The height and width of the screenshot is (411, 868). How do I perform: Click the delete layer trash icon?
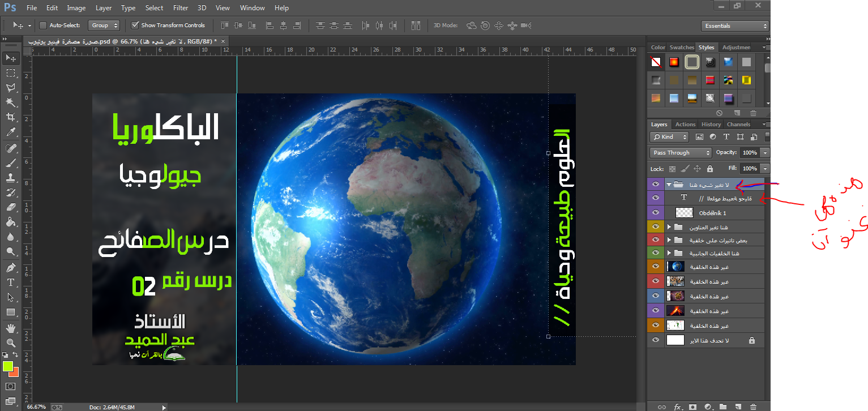pos(753,406)
